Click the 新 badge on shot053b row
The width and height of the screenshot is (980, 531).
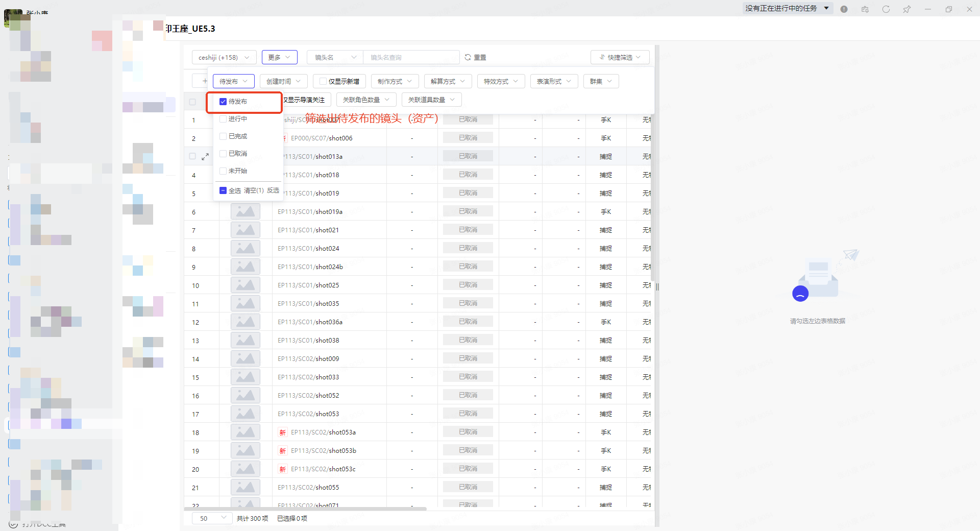(x=282, y=451)
